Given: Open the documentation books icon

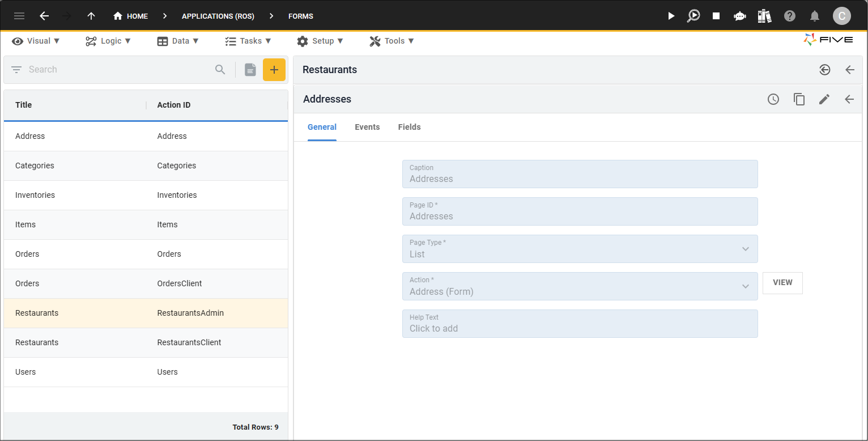Looking at the screenshot, I should [764, 16].
